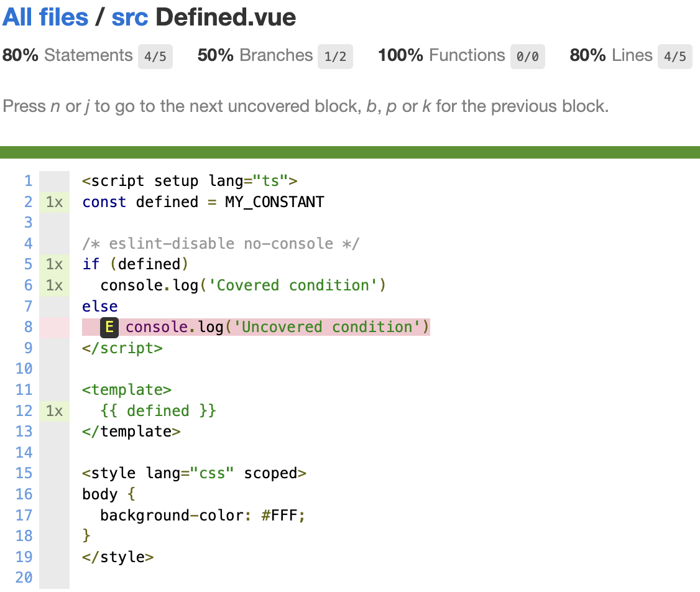
Task: Click the 'if (defined)' code line
Action: pos(136,264)
